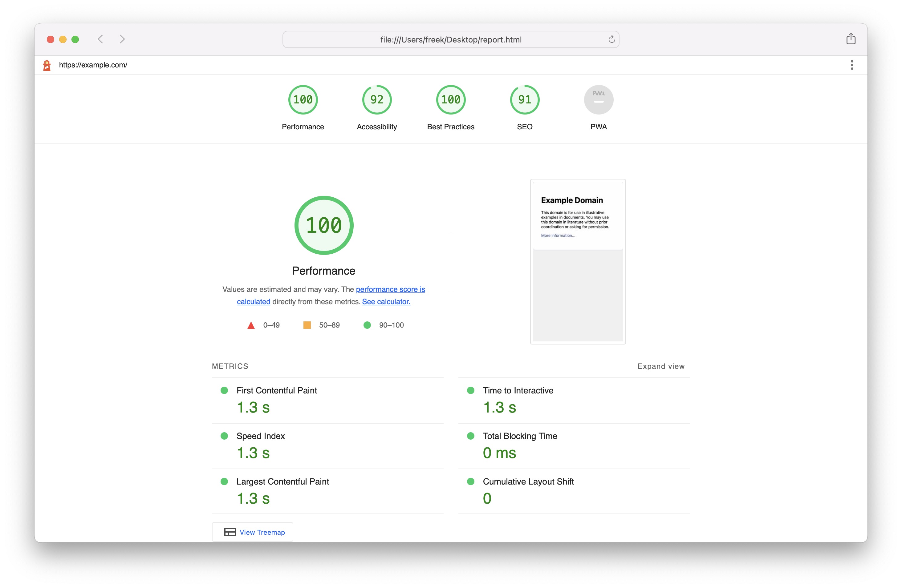Expand the Cumulative Layout Shift metric
The height and width of the screenshot is (588, 902).
[x=574, y=491]
